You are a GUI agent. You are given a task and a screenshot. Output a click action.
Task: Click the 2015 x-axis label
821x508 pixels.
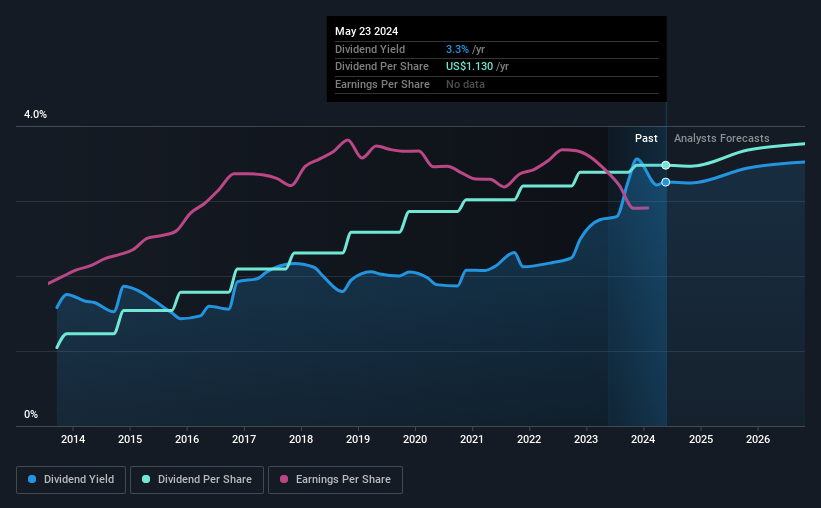coord(130,439)
